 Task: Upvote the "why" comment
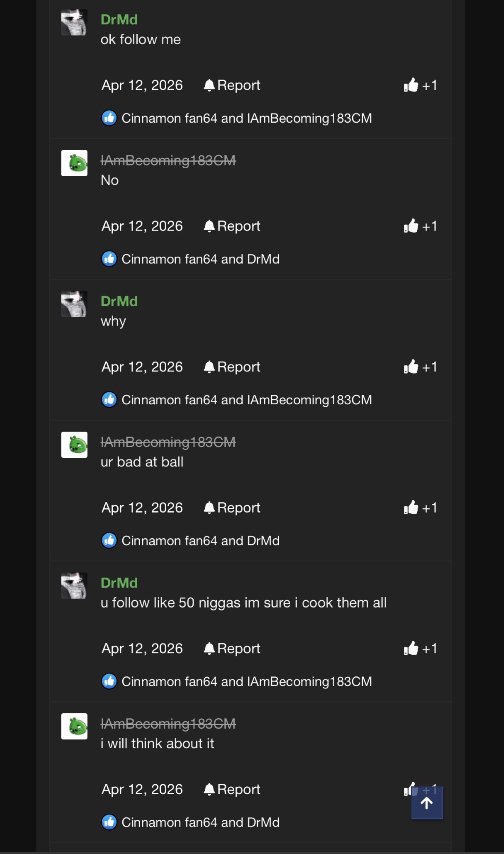click(x=420, y=367)
